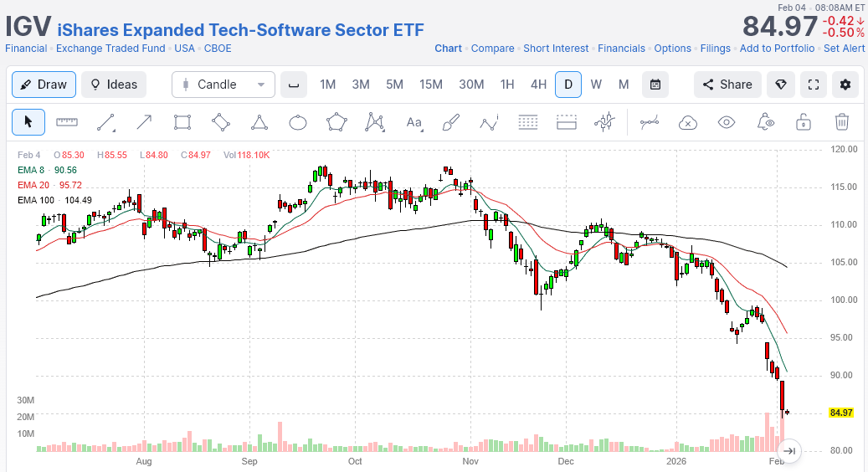
Task: Select the rotated rectangle tool
Action: click(221, 122)
